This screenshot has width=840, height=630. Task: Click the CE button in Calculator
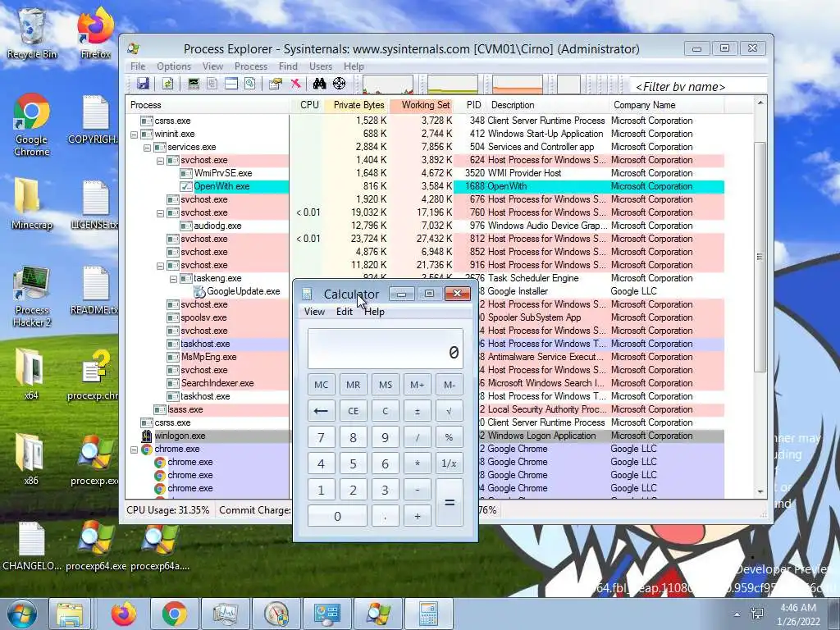[x=353, y=411]
